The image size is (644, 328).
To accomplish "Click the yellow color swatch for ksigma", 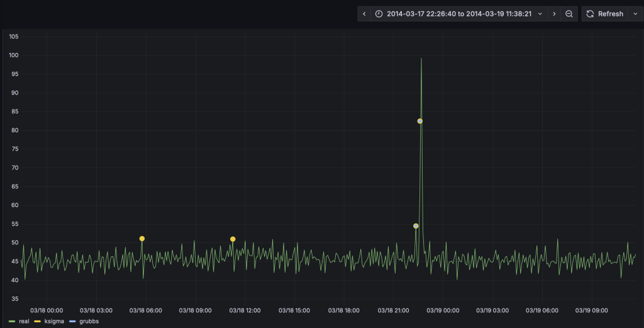I will [x=37, y=321].
